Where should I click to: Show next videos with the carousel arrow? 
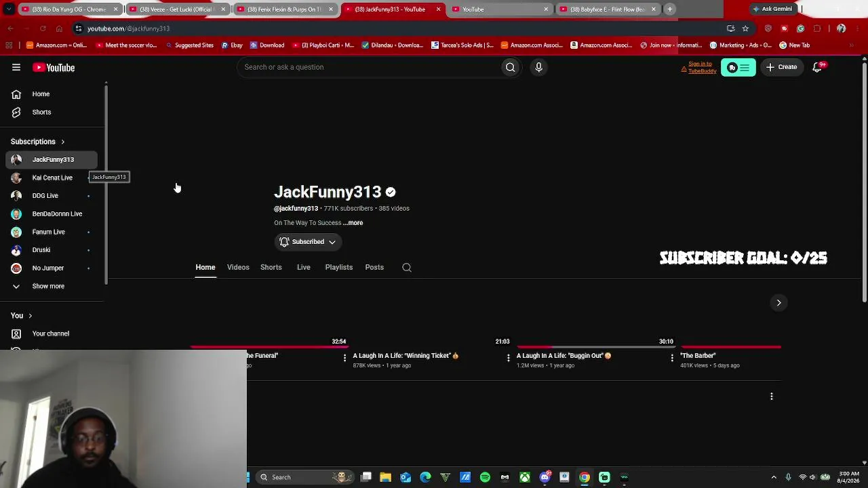click(x=778, y=302)
